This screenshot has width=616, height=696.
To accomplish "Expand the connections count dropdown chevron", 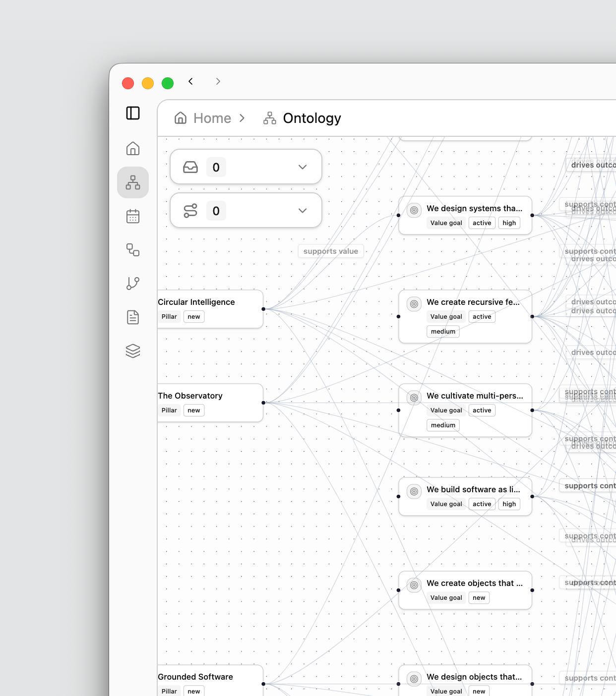I will 303,211.
